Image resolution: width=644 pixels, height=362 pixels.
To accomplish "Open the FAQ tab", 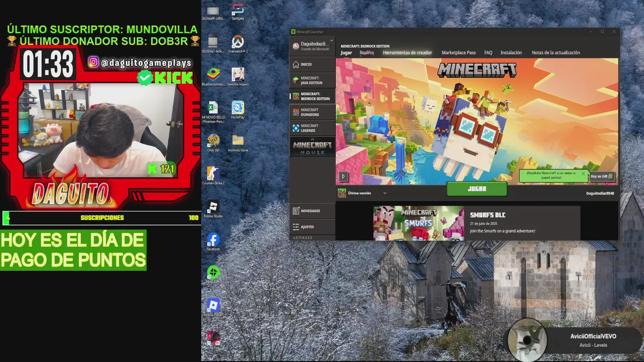I will (x=488, y=53).
